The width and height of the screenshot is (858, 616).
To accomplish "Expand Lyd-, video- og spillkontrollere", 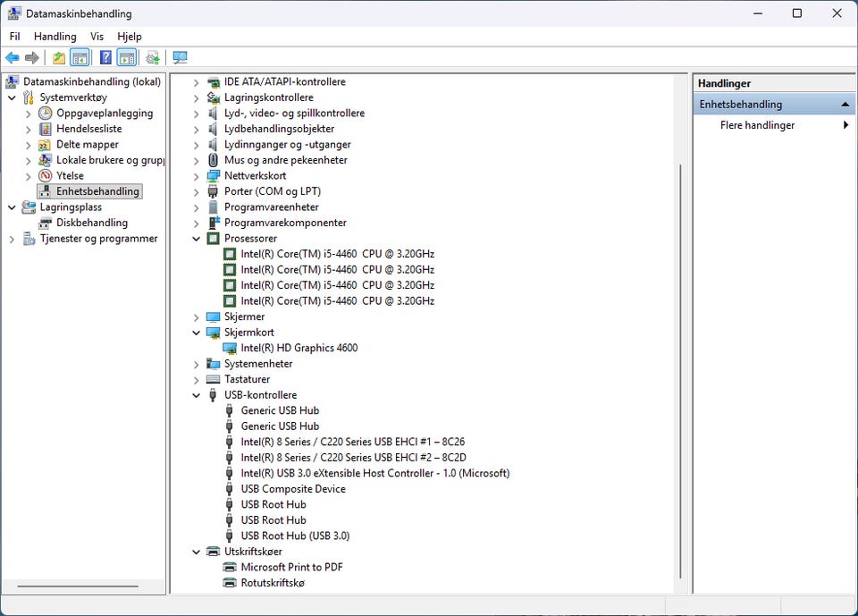I will (196, 114).
